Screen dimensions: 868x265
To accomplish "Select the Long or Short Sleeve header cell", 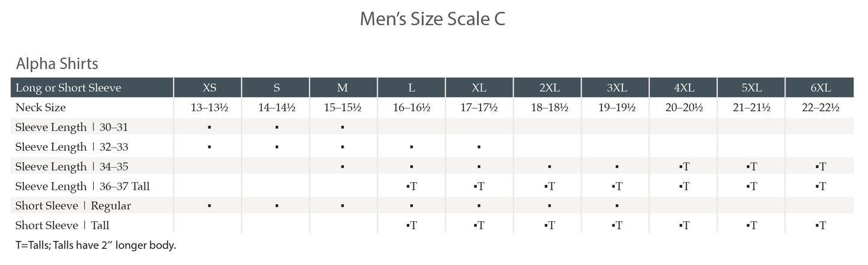I will pos(68,88).
